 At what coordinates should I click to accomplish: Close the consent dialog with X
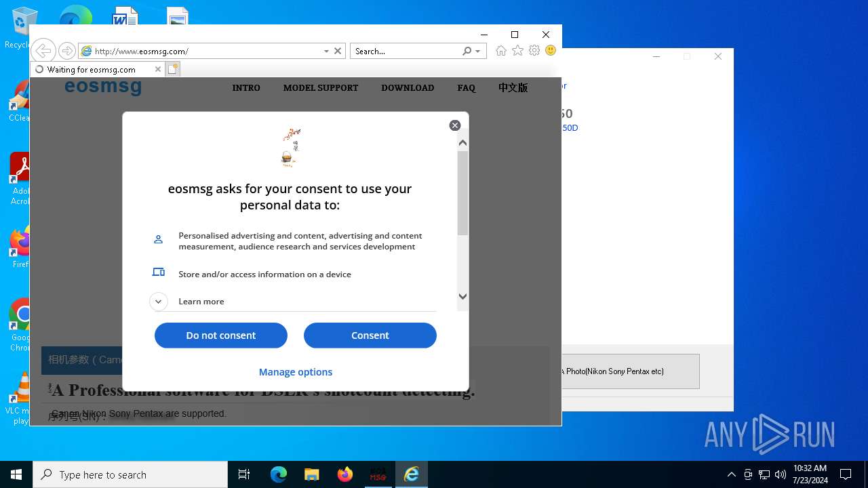[455, 125]
